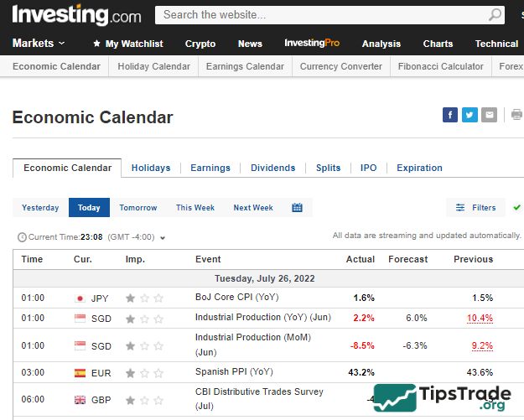Open the Filters options
This screenshot has height=420, width=524.
[475, 208]
